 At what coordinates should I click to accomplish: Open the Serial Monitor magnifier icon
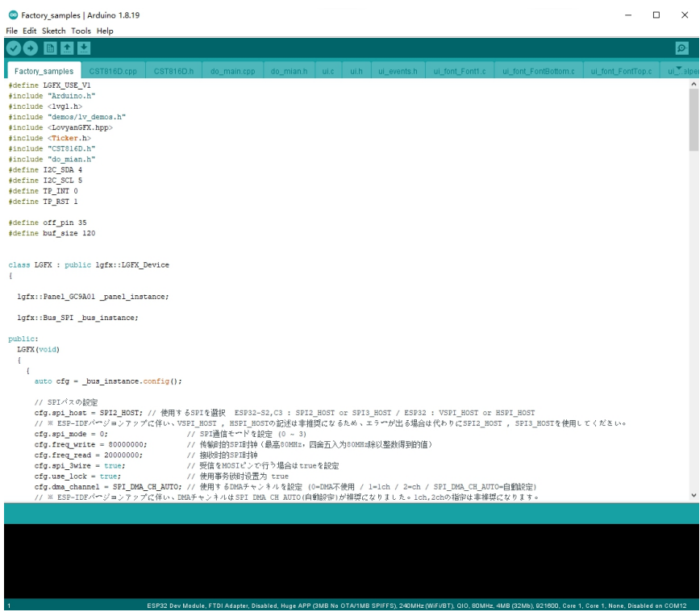point(681,49)
